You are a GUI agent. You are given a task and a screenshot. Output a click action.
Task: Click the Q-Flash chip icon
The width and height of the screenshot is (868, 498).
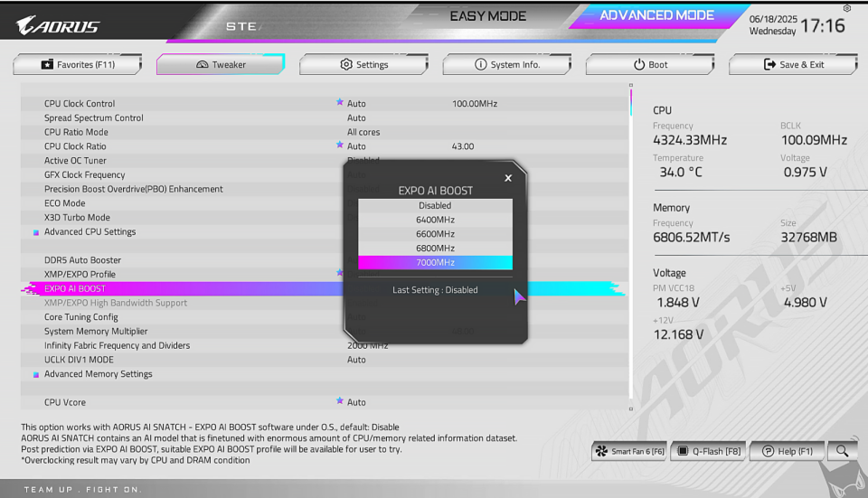[684, 451]
